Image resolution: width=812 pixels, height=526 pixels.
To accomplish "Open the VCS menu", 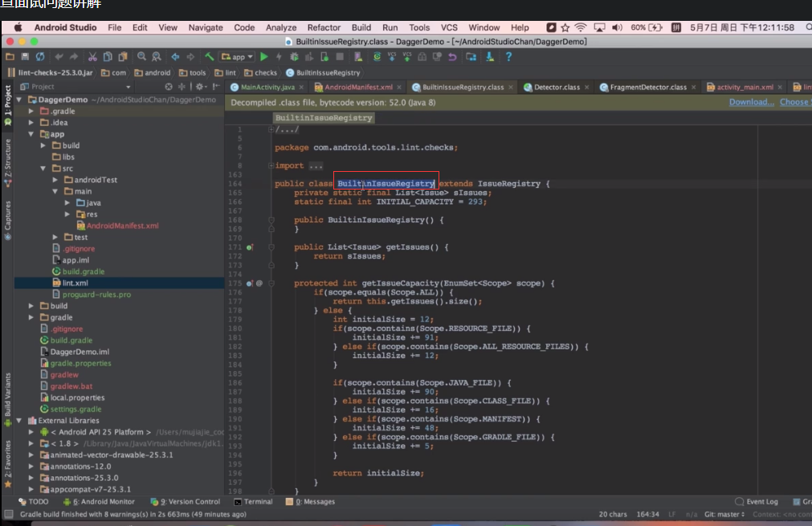I will click(449, 27).
